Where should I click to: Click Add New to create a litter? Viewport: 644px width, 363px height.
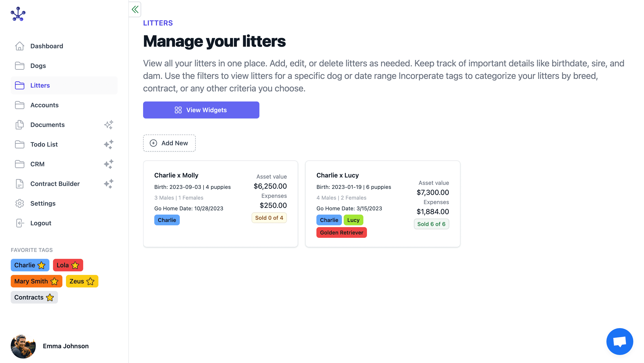pos(169,143)
